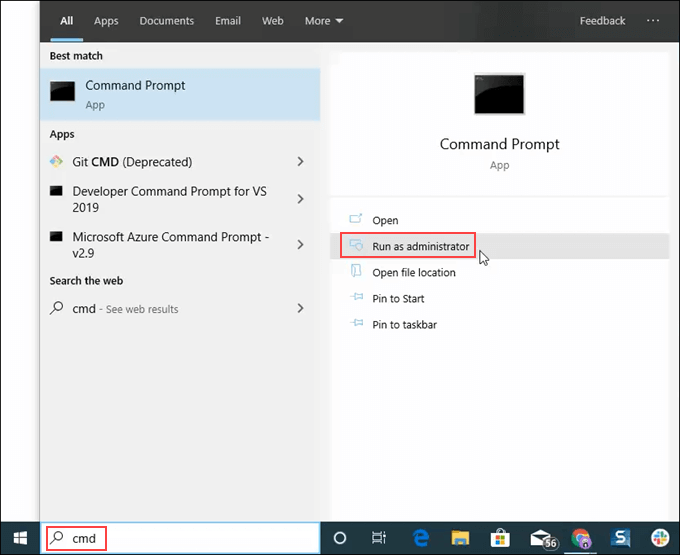The width and height of the screenshot is (680, 555).
Task: Choose Run as administrator
Action: (x=499, y=246)
